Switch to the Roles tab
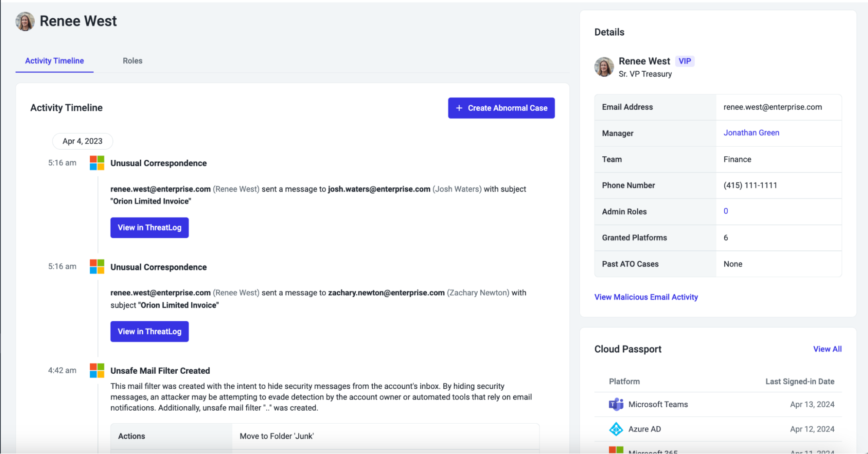868x454 pixels. pos(132,61)
